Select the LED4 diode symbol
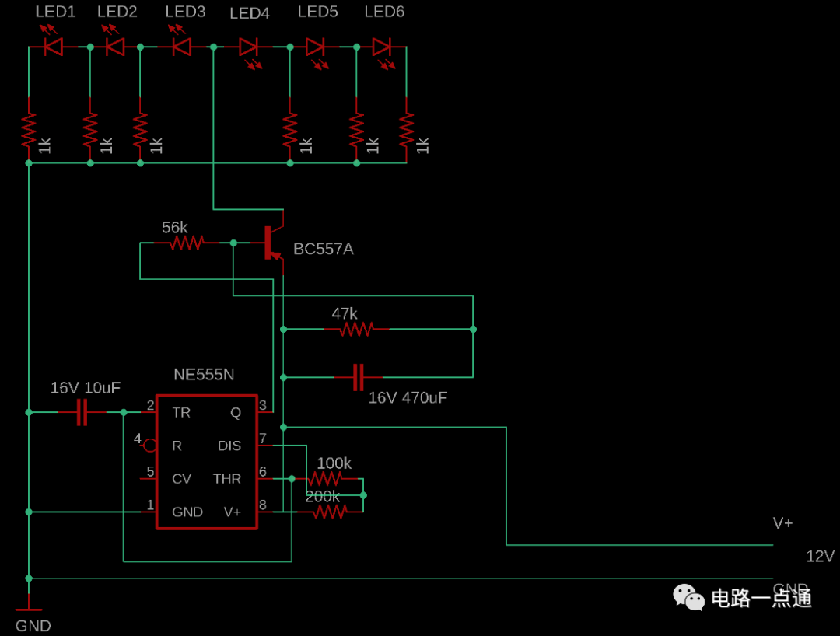 coord(249,47)
